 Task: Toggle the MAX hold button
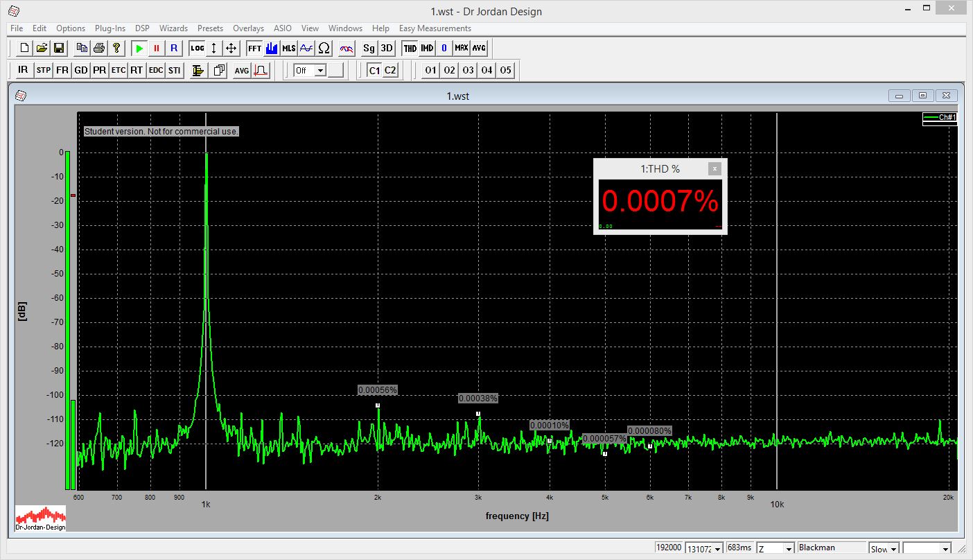462,48
